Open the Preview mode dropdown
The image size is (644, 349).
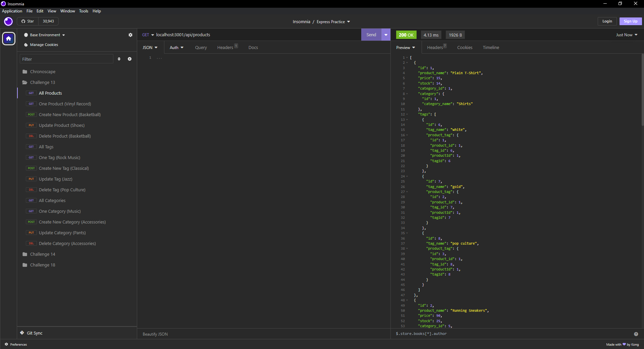406,48
